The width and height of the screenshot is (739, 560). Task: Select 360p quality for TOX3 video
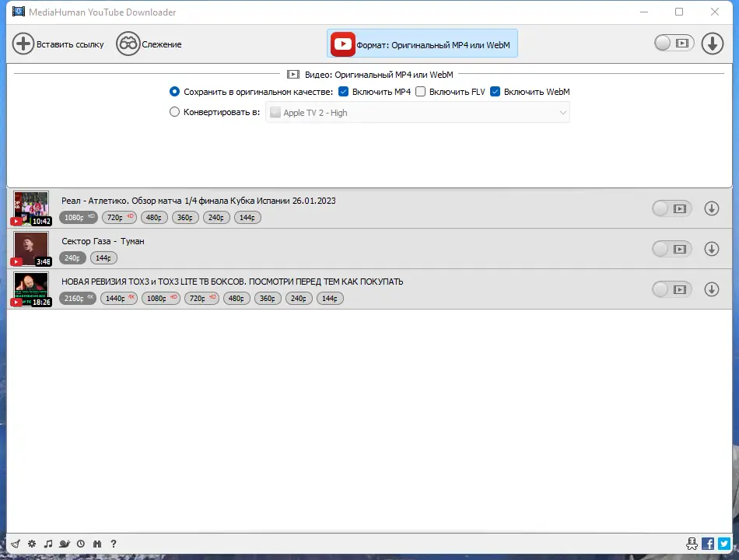point(268,299)
